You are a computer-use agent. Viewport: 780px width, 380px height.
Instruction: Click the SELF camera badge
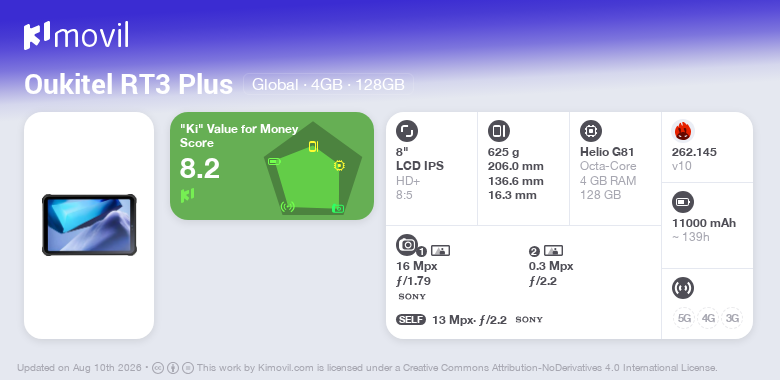(x=411, y=319)
